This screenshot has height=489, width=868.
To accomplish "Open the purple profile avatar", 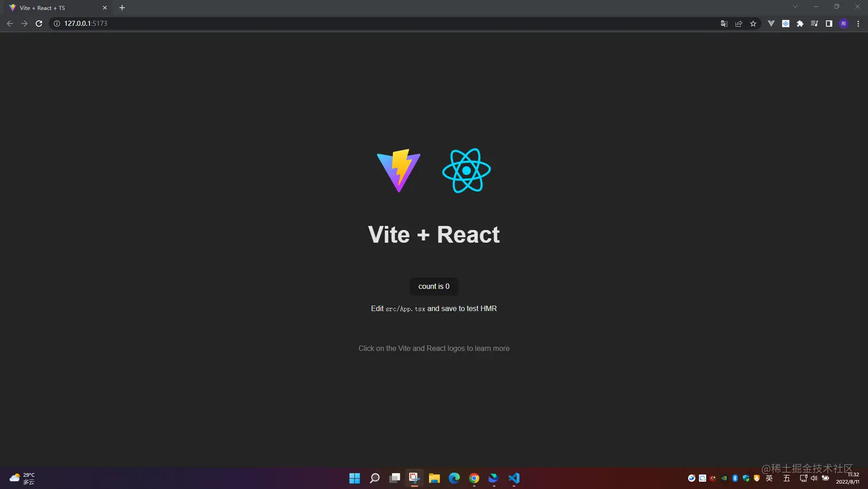I will click(843, 24).
